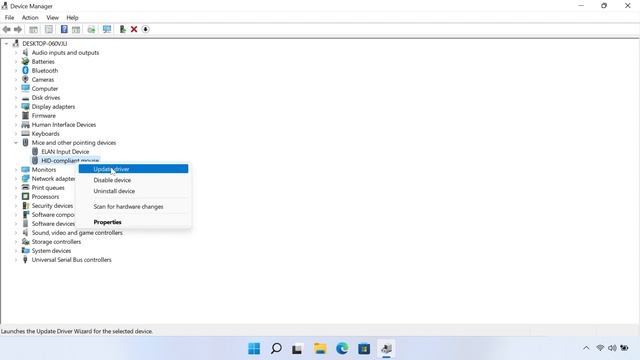
Task: Select the Keyboards category
Action: click(x=45, y=133)
